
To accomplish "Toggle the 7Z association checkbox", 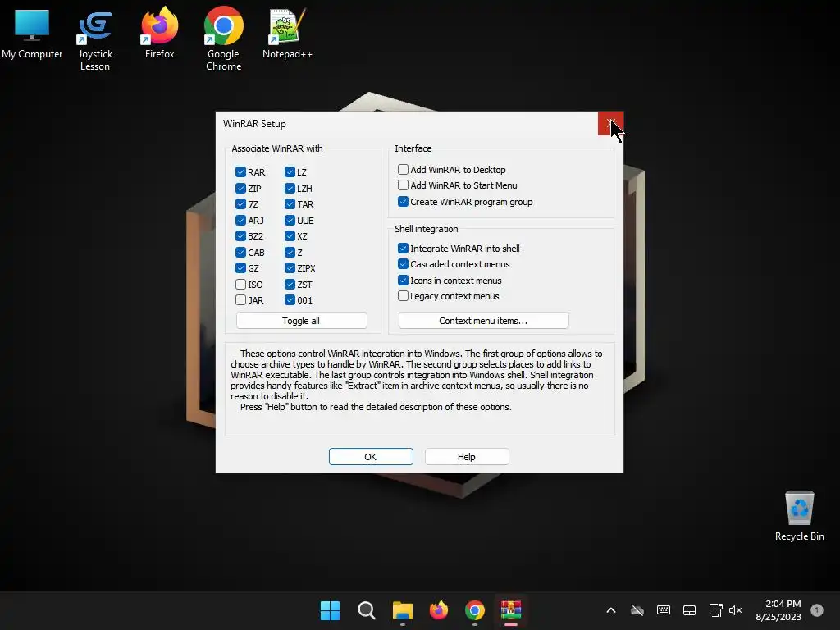I will [240, 204].
